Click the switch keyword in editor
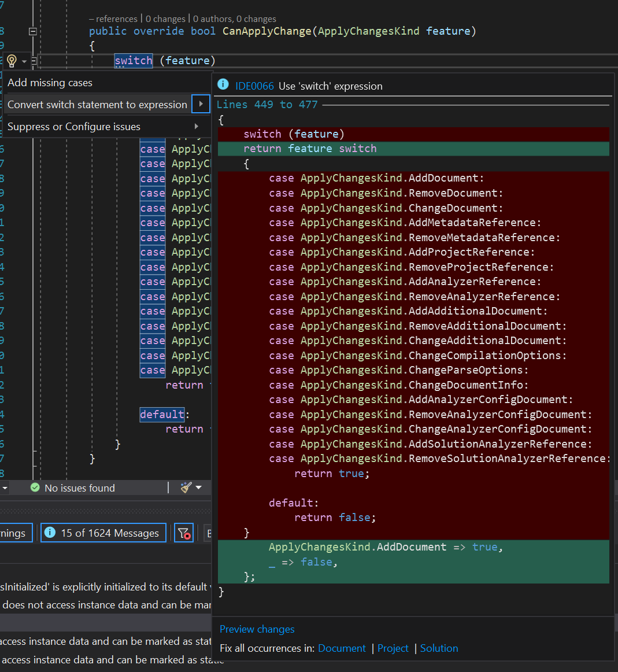This screenshot has width=618, height=672. pos(134,60)
